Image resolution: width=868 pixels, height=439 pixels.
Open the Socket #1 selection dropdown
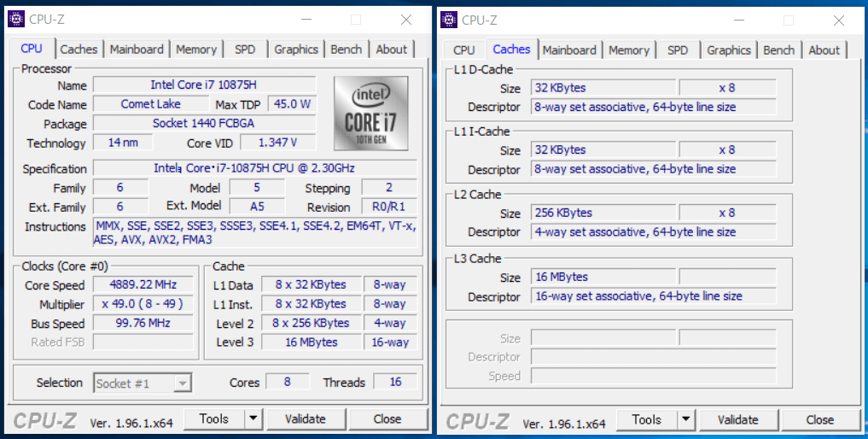coord(143,383)
